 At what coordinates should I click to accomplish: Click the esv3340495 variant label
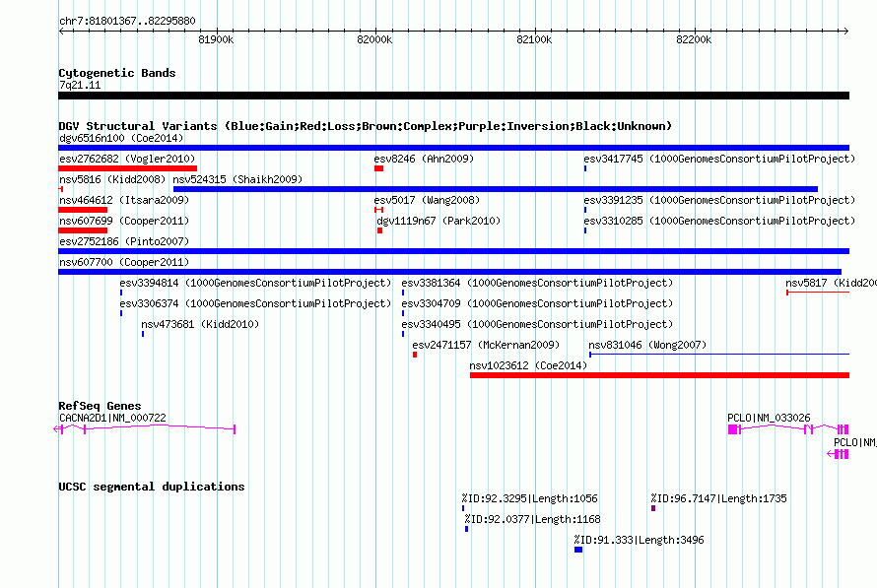tap(537, 324)
